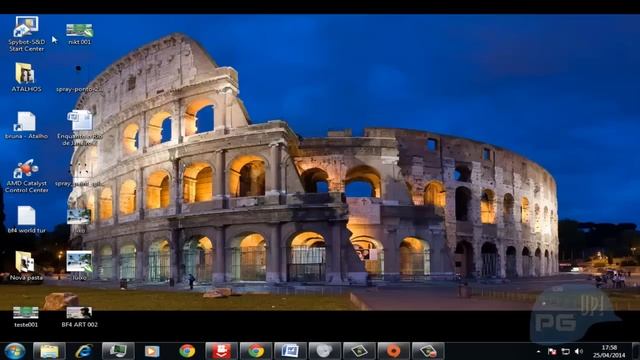This screenshot has height=360, width=640.
Task: Open the nikt 001 image file
Action: pos(80,34)
